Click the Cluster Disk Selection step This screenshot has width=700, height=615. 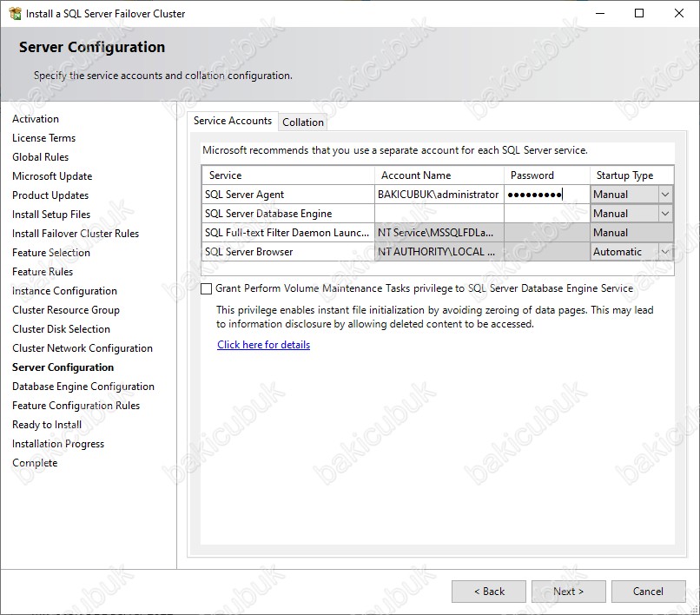click(61, 329)
